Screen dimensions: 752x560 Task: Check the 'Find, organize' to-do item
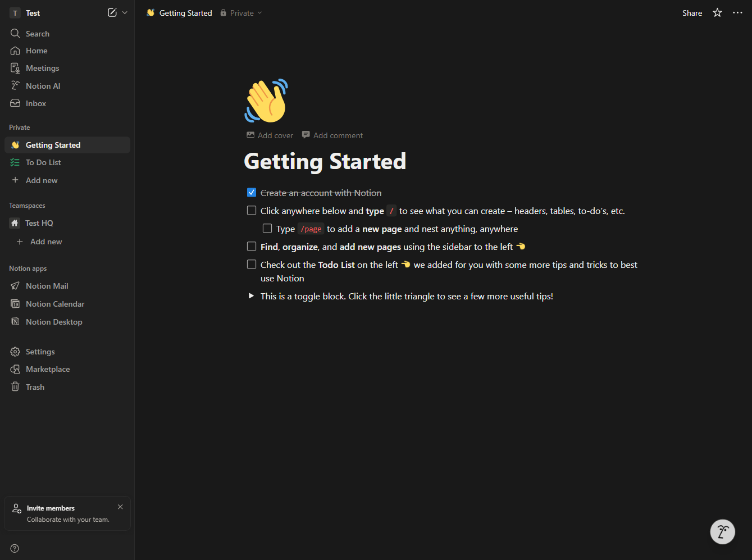click(x=252, y=247)
